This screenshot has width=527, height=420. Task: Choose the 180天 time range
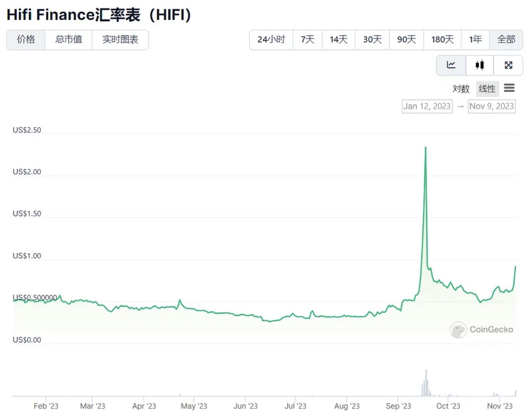442,40
